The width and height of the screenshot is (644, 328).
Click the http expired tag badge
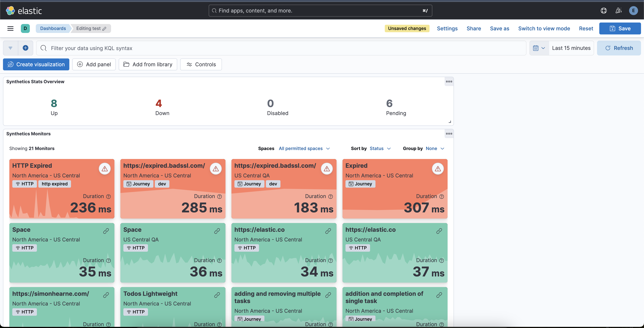55,184
